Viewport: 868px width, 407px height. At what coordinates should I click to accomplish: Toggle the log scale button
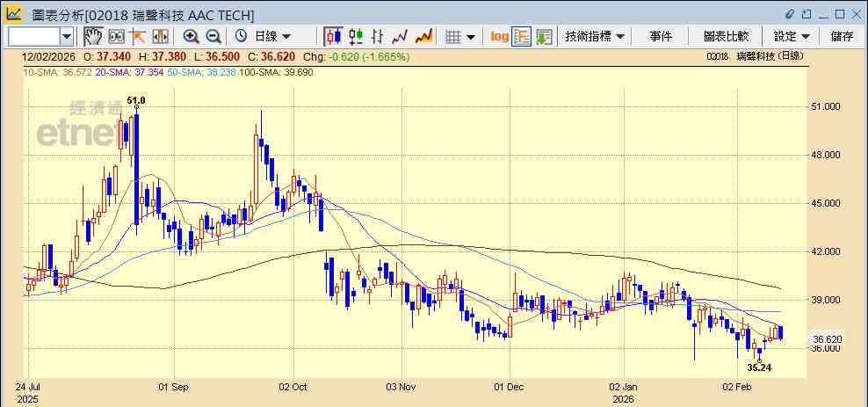(x=499, y=37)
